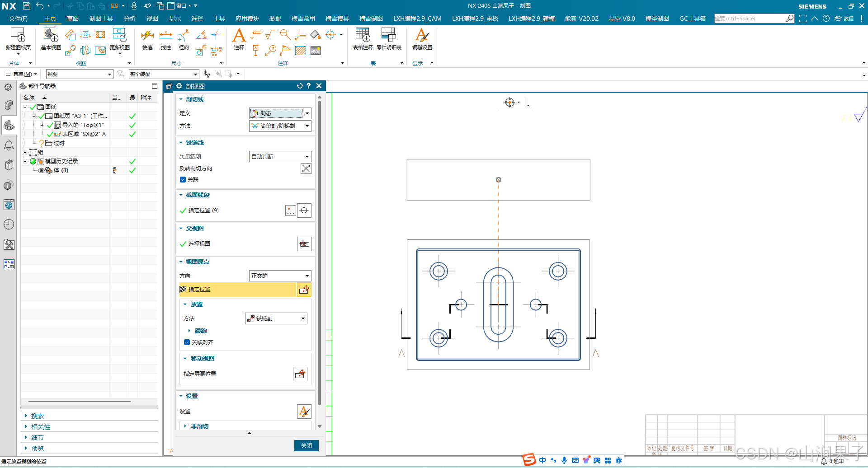Expand the 相关性 panel link
868x468 pixels.
click(41, 427)
